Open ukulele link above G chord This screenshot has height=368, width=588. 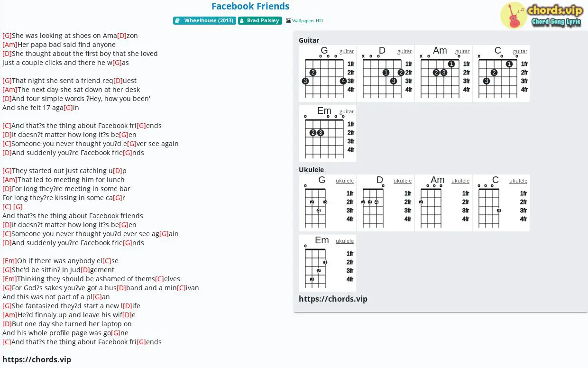345,181
